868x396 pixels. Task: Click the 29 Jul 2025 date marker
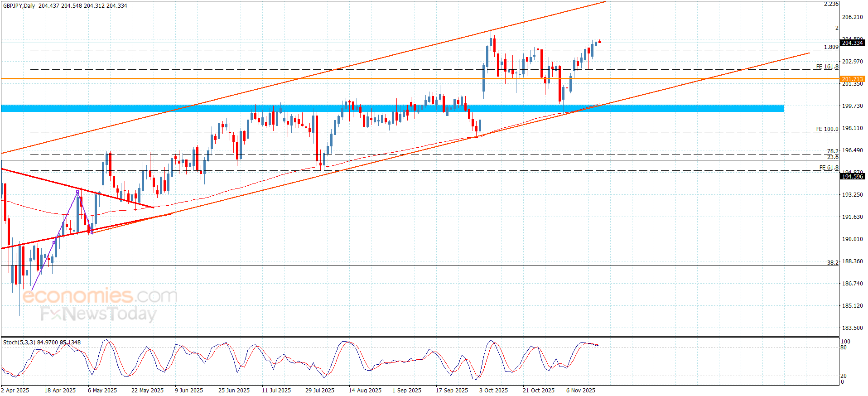pyautogui.click(x=319, y=390)
